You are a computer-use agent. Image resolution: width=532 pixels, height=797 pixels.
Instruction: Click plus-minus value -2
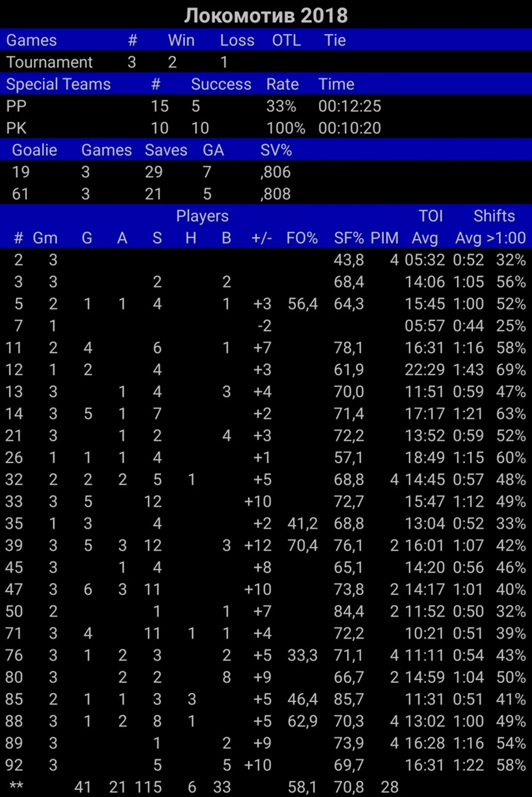pos(265,326)
